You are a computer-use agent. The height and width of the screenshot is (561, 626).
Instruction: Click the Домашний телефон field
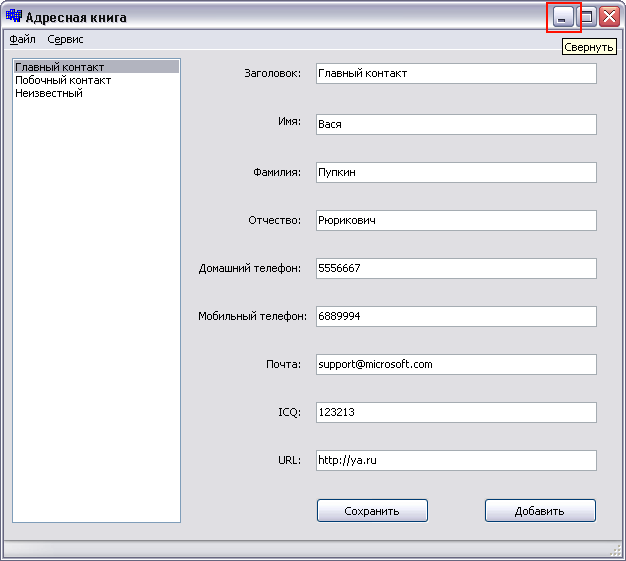pyautogui.click(x=455, y=268)
